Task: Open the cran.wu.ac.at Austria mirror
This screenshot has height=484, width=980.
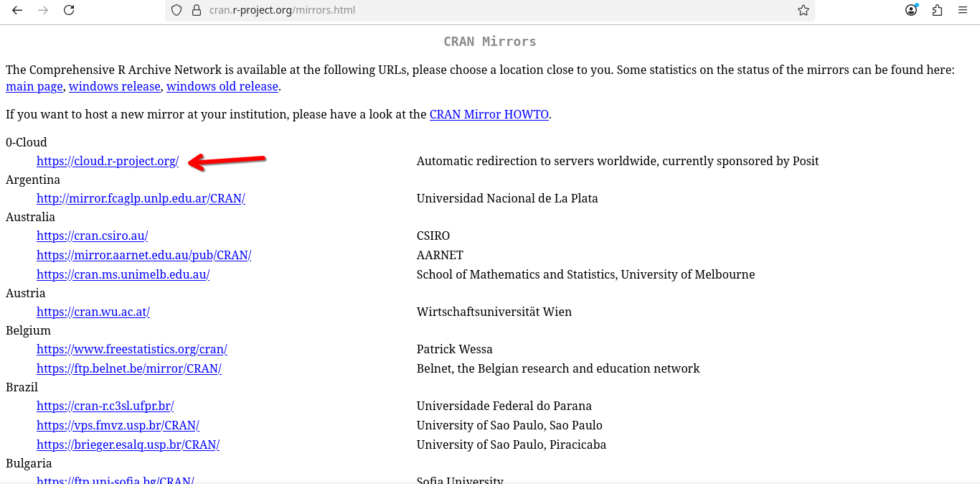Action: (x=93, y=312)
